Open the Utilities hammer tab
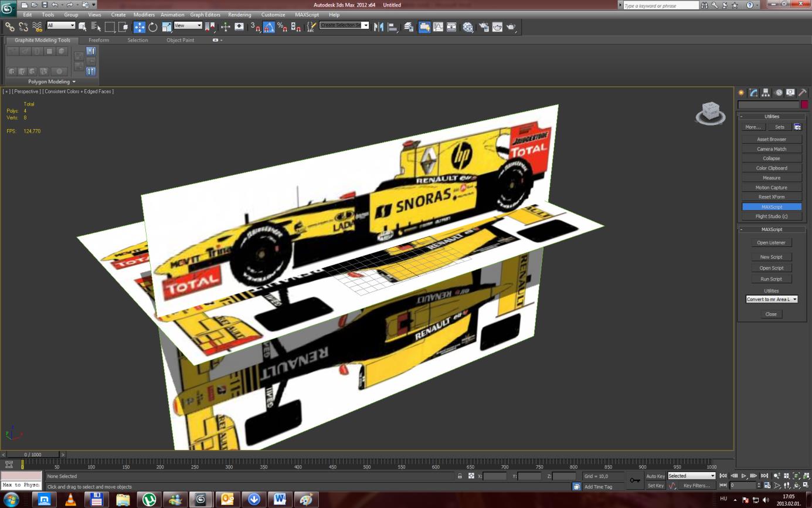The image size is (812, 508). 803,93
